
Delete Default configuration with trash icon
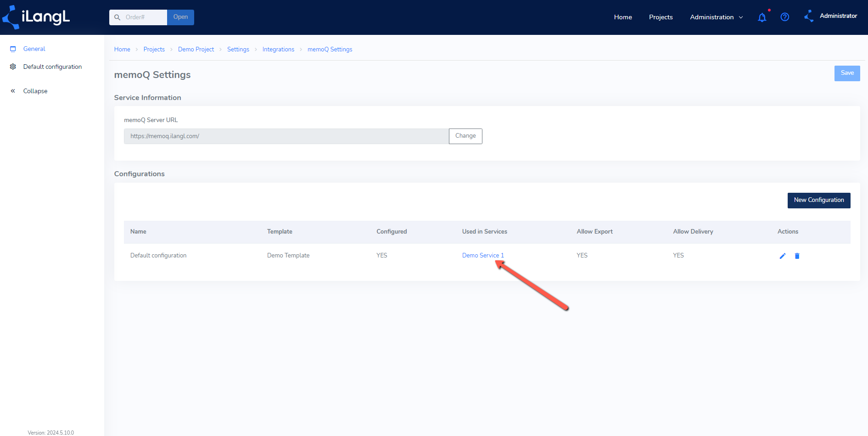(797, 256)
